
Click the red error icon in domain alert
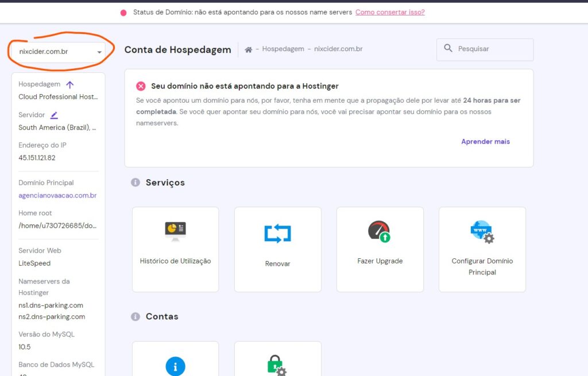(141, 86)
